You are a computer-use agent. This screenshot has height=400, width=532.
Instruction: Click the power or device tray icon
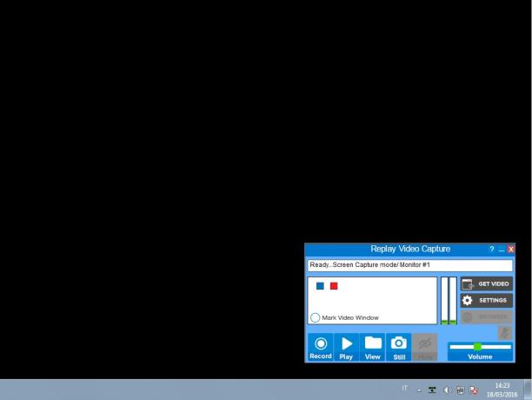[x=432, y=390]
